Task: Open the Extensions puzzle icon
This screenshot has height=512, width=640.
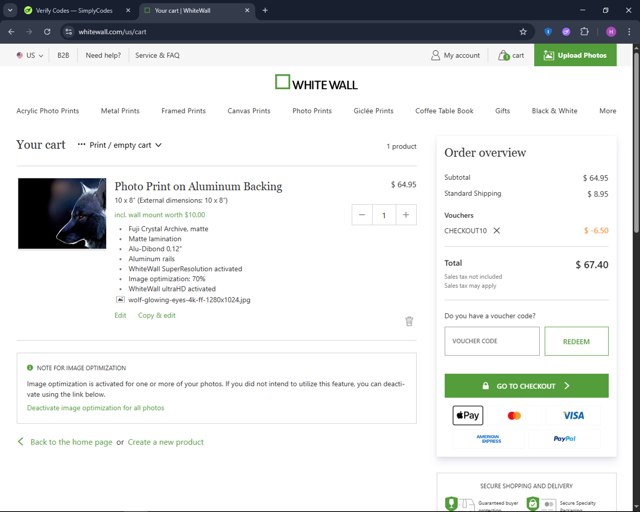Action: [584, 32]
